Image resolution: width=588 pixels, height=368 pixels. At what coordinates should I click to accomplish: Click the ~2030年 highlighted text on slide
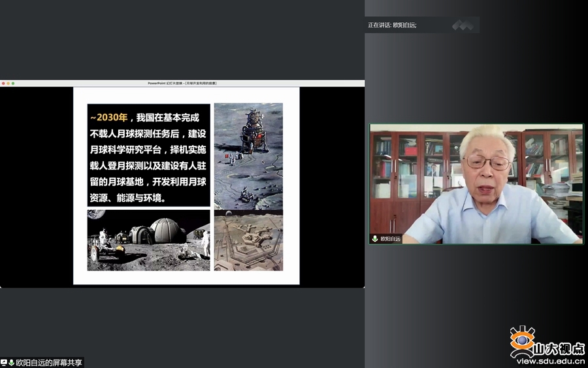pos(109,118)
